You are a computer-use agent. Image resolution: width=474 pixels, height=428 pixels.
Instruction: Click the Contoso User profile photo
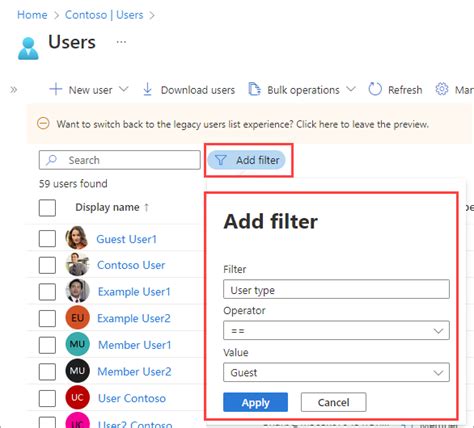(77, 264)
